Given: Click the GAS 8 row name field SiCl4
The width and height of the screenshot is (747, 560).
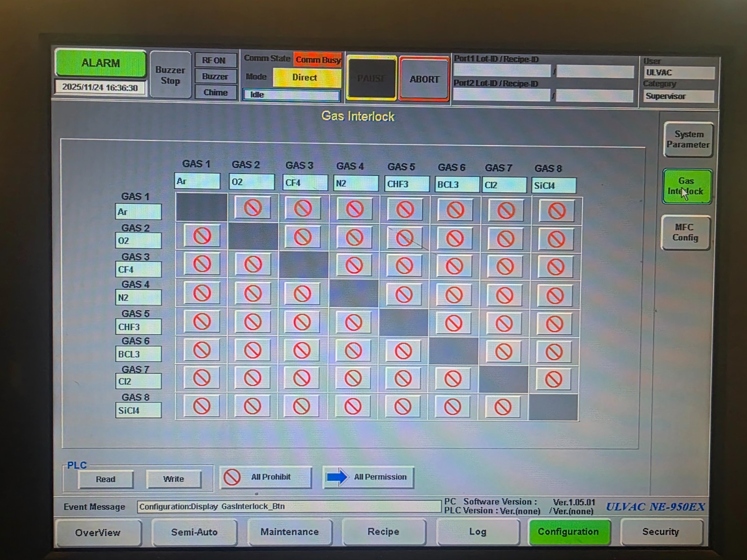Looking at the screenshot, I should (x=138, y=410).
